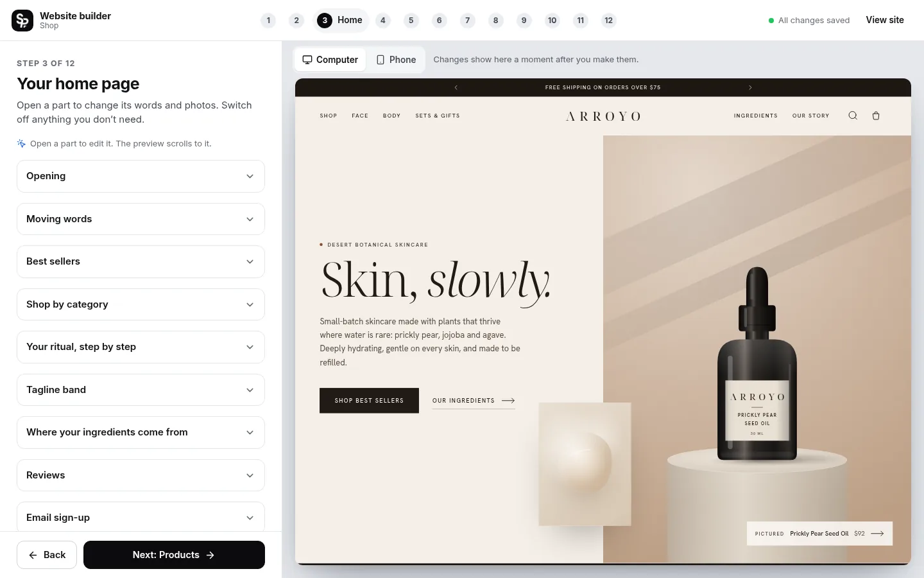Switch preview to Computer view
924x578 pixels.
[330, 60]
